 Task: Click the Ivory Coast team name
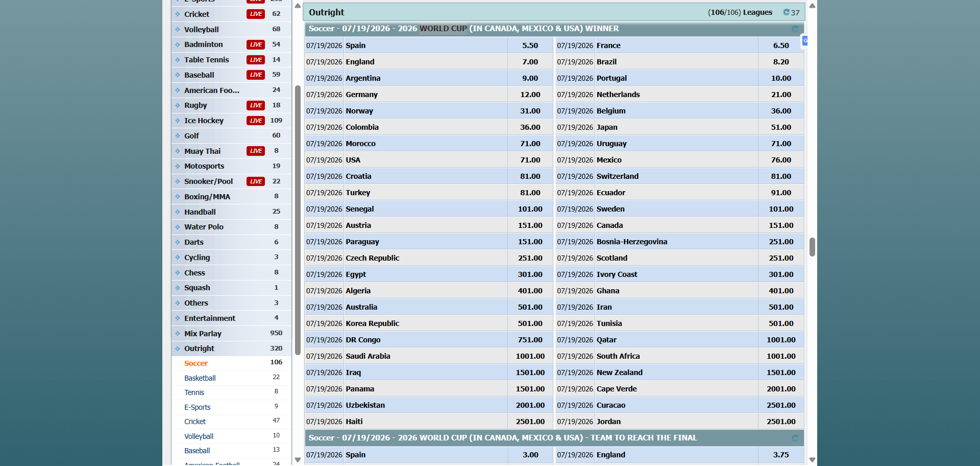617,274
